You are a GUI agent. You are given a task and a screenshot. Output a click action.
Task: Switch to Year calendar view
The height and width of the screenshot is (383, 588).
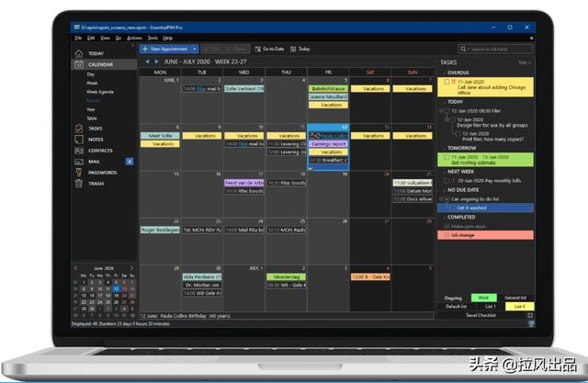pyautogui.click(x=91, y=109)
